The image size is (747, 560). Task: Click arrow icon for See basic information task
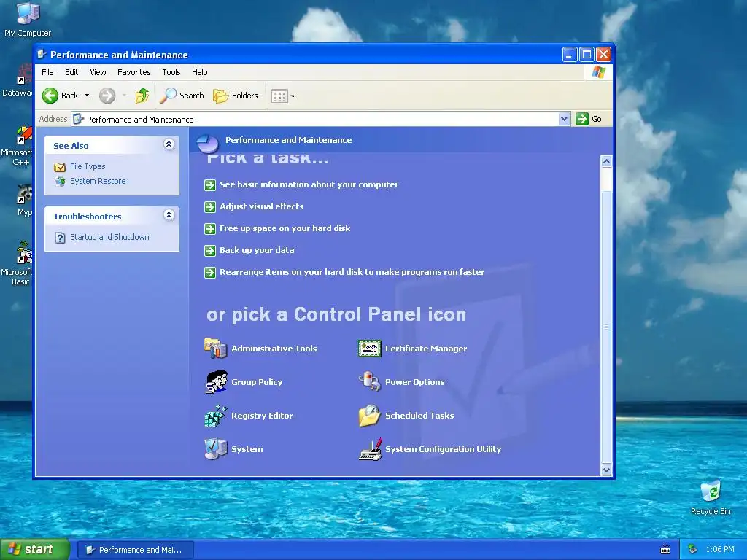tap(210, 184)
